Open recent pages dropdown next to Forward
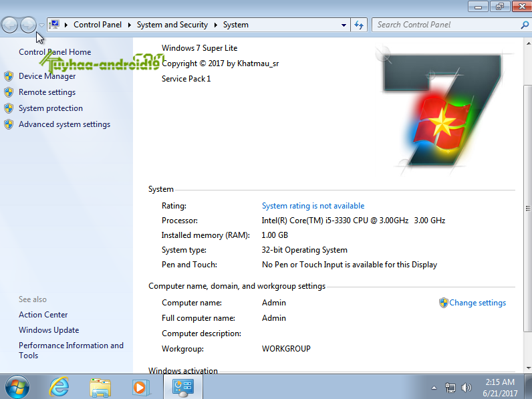 tap(41, 25)
